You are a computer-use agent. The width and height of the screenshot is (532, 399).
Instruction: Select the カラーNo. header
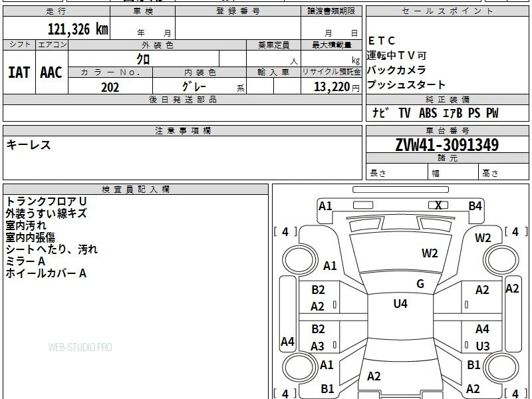click(x=110, y=72)
